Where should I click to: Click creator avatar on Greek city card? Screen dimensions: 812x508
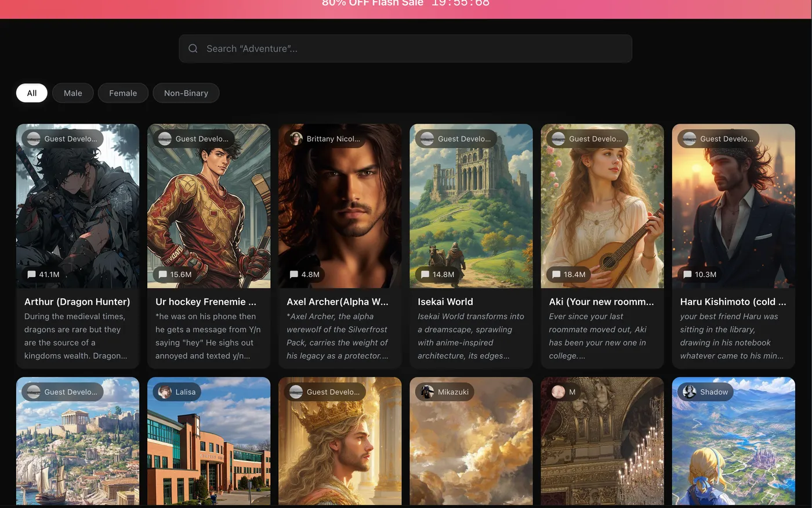coord(34,392)
